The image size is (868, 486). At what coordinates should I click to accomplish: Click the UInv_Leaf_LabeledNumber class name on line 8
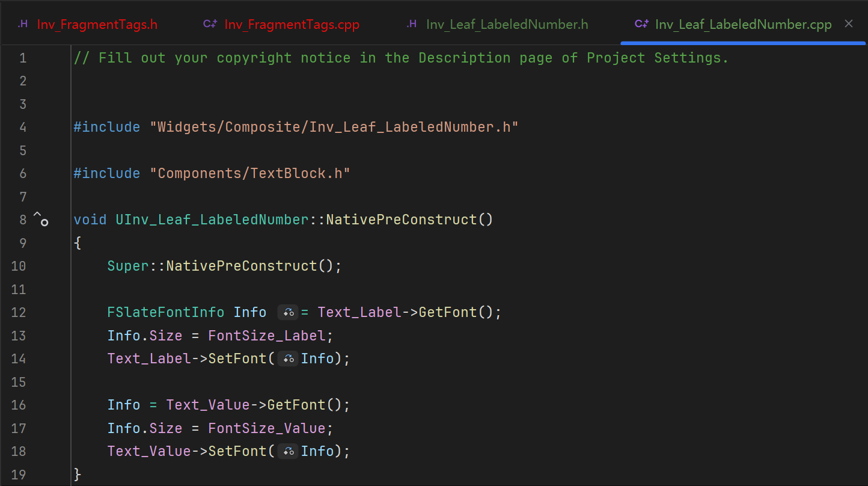[212, 220]
